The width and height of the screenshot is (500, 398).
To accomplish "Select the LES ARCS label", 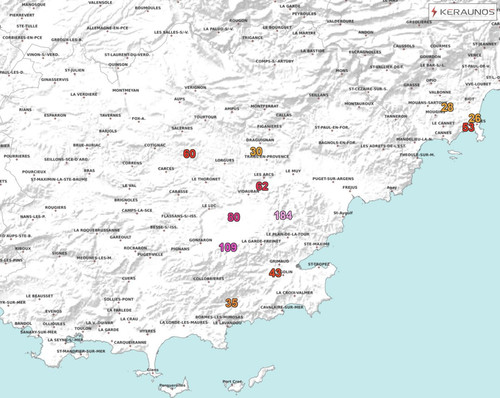I will click(x=264, y=175).
